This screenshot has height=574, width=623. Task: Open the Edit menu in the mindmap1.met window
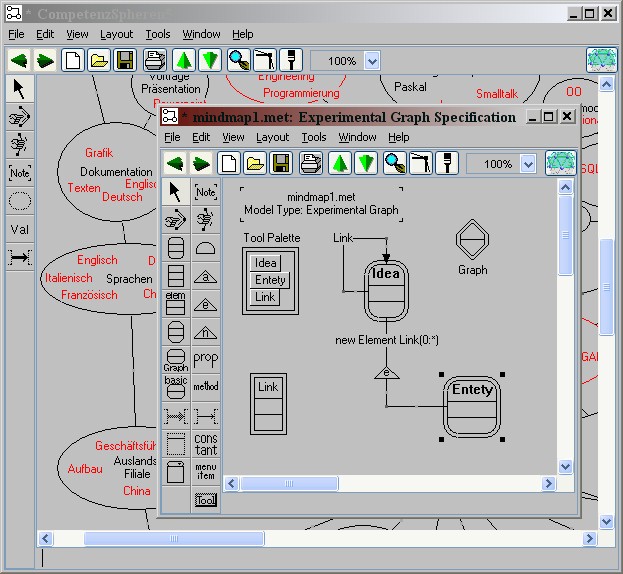point(201,137)
